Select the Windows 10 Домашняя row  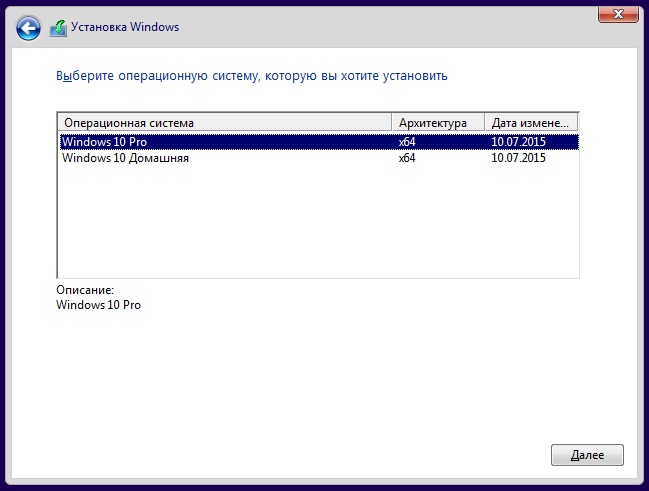click(319, 158)
